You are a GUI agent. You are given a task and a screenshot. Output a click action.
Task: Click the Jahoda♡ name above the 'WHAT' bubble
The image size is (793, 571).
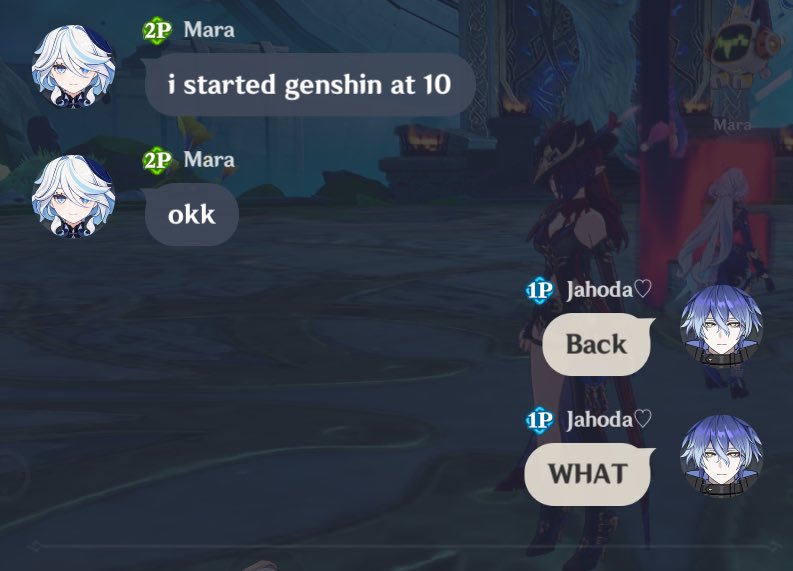tap(609, 420)
